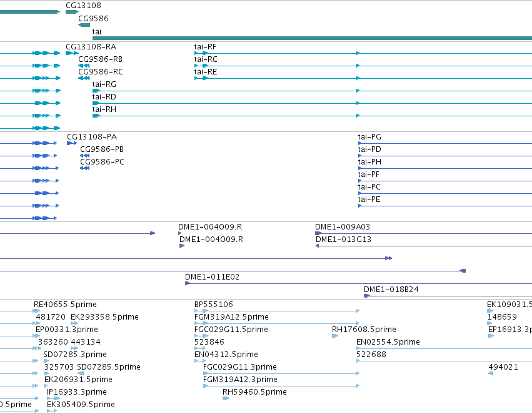This screenshot has width=532, height=414.
Task: Click the tai-PH protein label
Action: coord(369,162)
